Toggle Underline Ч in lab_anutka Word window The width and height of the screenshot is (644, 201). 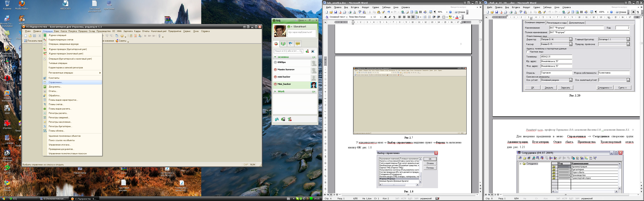coord(394,17)
